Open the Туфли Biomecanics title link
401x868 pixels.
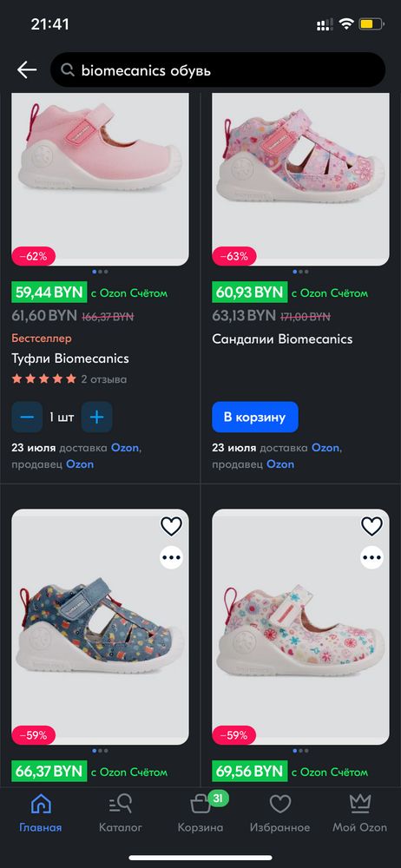click(x=70, y=358)
